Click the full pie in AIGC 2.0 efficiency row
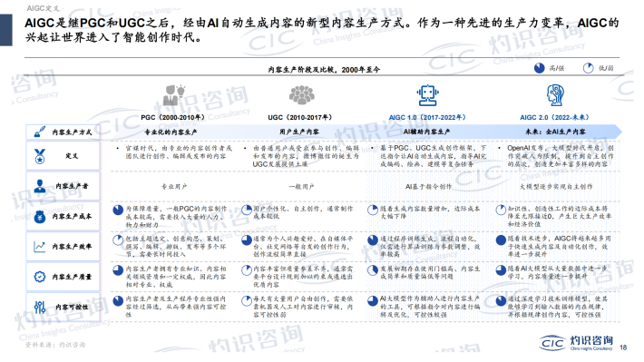This screenshot has width=644, height=362. [501, 240]
